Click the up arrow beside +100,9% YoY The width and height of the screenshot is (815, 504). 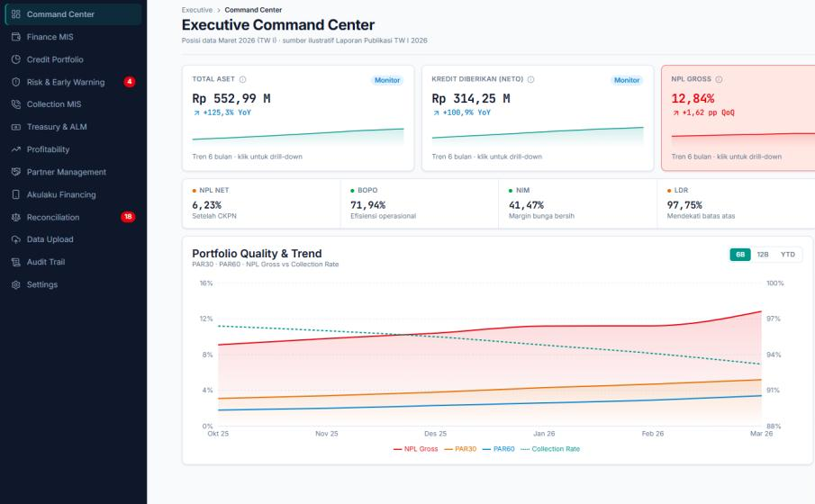click(x=436, y=112)
